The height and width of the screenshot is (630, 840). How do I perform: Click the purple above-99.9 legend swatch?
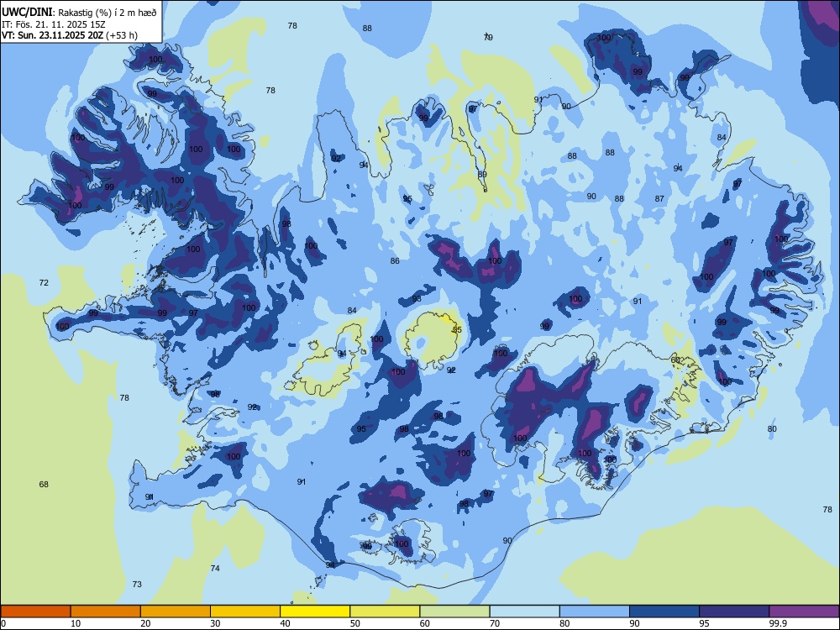pos(804,612)
